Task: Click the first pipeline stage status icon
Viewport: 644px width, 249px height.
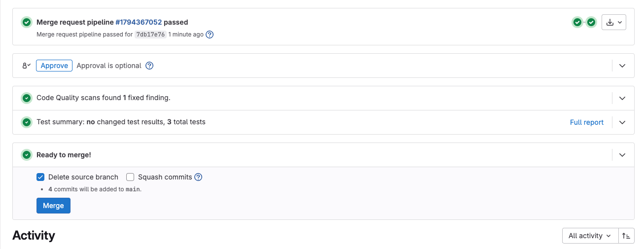Action: 577,22
